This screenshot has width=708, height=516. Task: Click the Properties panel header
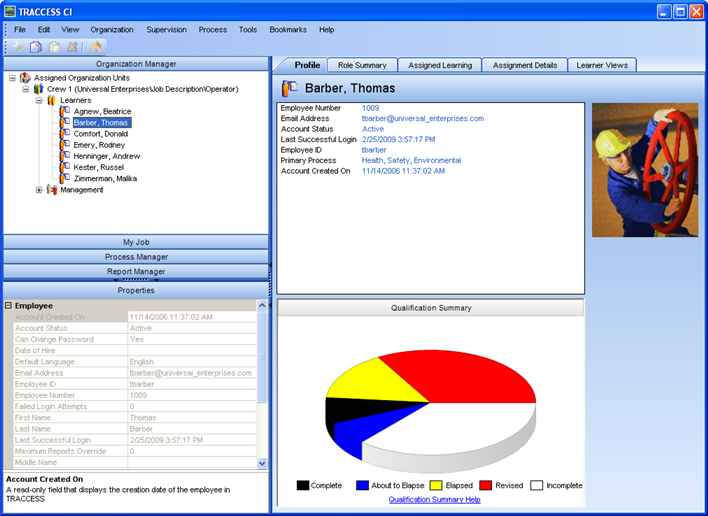(x=136, y=290)
